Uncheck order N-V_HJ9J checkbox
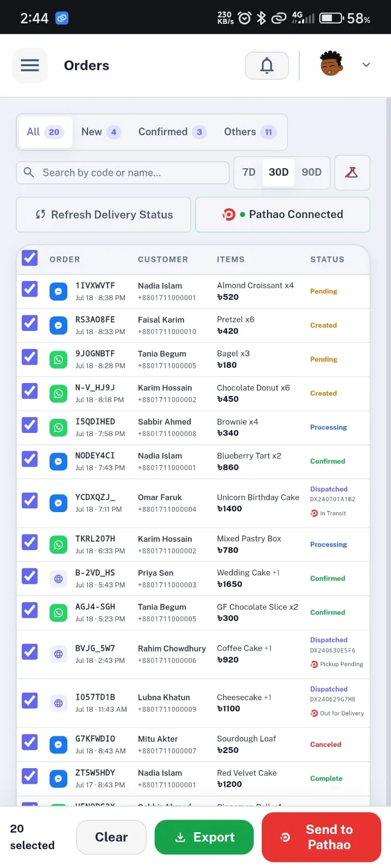This screenshot has height=868, width=391. pos(30,391)
